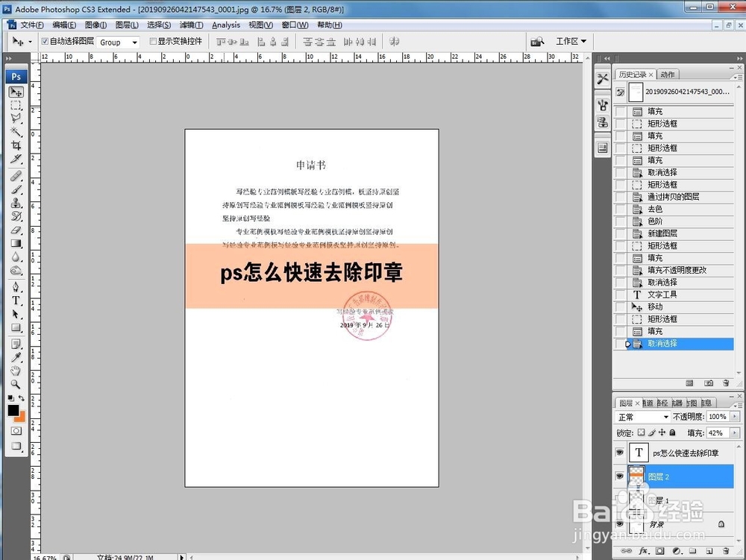Select the Zoom tool

16,383
